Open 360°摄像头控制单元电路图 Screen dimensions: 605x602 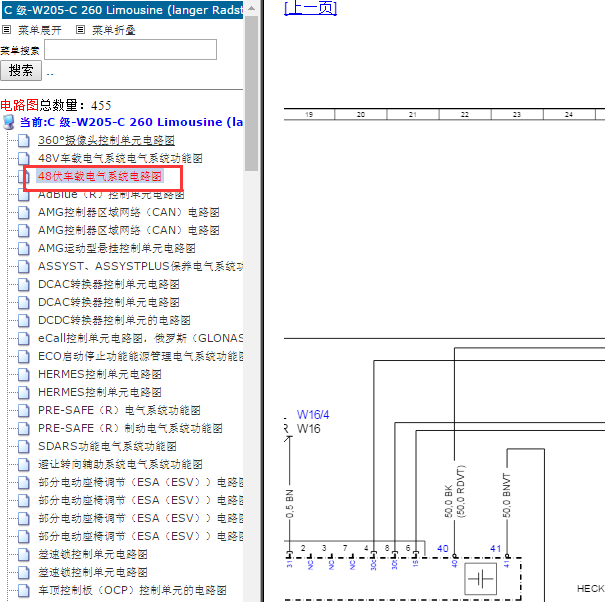[106, 140]
